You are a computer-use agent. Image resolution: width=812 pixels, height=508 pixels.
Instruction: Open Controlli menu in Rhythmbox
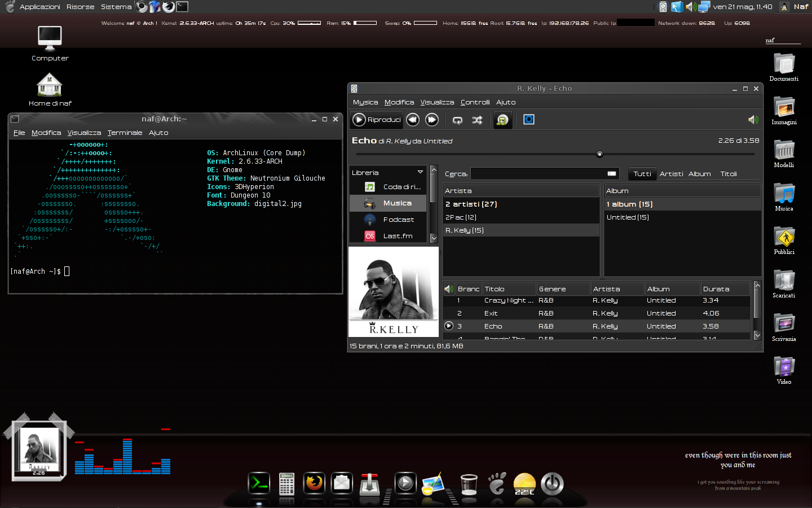click(x=475, y=102)
